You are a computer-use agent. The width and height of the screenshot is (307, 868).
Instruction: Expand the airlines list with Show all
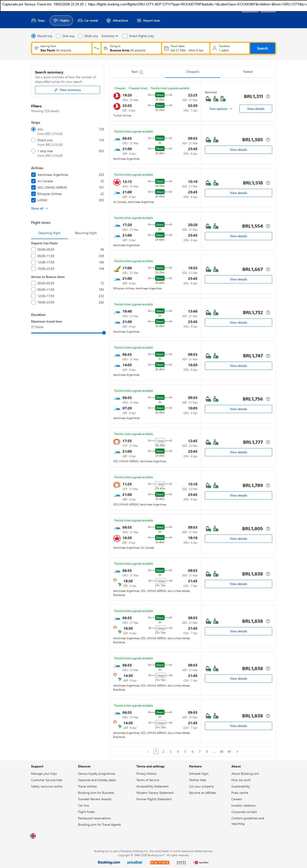pyautogui.click(x=39, y=209)
